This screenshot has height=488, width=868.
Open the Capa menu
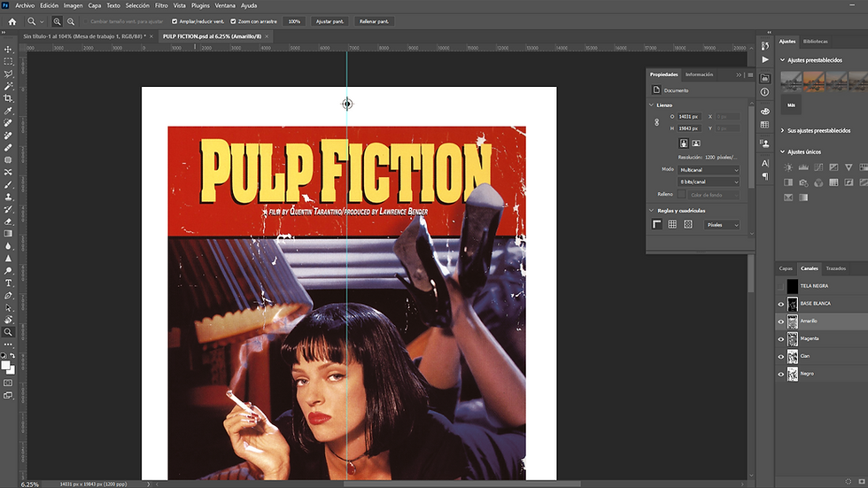[95, 5]
